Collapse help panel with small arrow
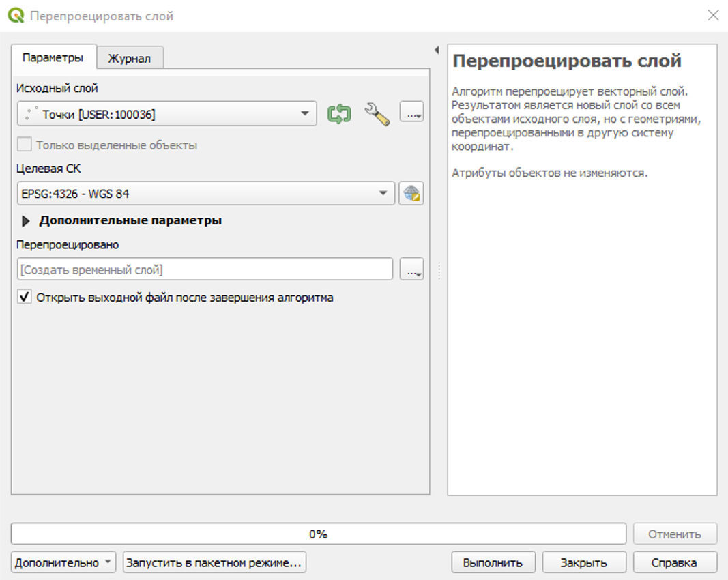728x580 pixels. tap(436, 50)
